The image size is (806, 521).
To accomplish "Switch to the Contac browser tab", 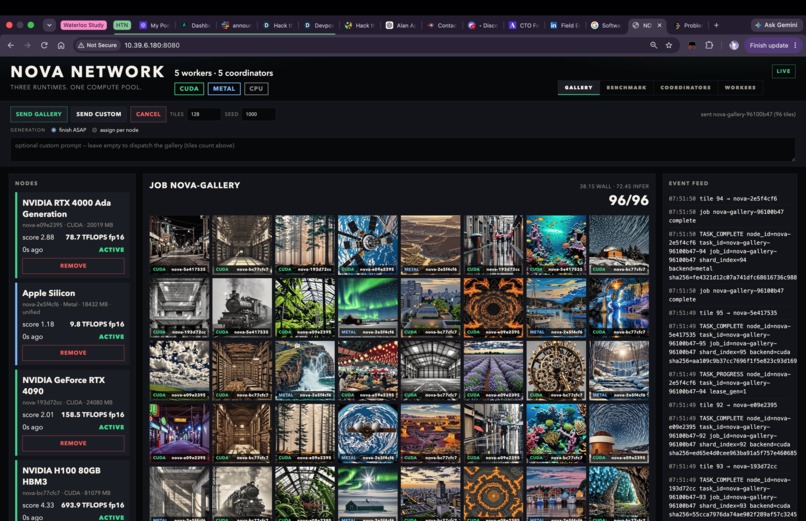I will [442, 25].
